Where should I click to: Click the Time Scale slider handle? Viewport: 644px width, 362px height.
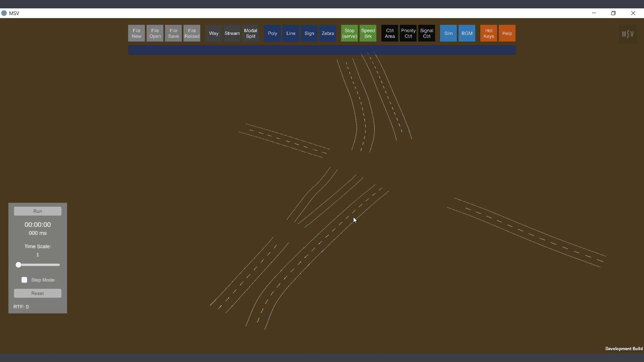(18, 265)
